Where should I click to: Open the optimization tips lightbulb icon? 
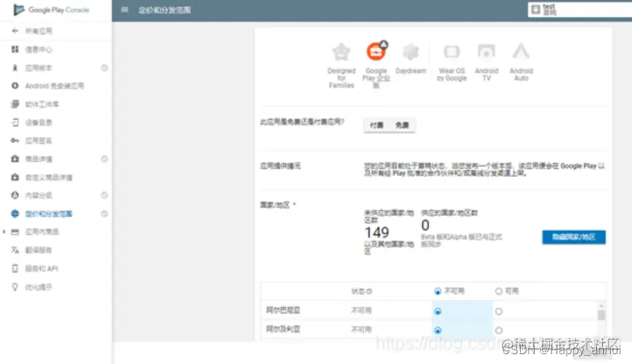(15, 286)
